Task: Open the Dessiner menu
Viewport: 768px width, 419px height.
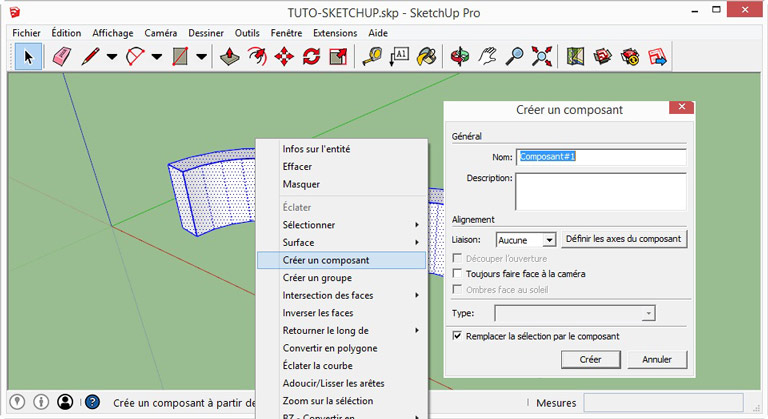Action: click(206, 33)
